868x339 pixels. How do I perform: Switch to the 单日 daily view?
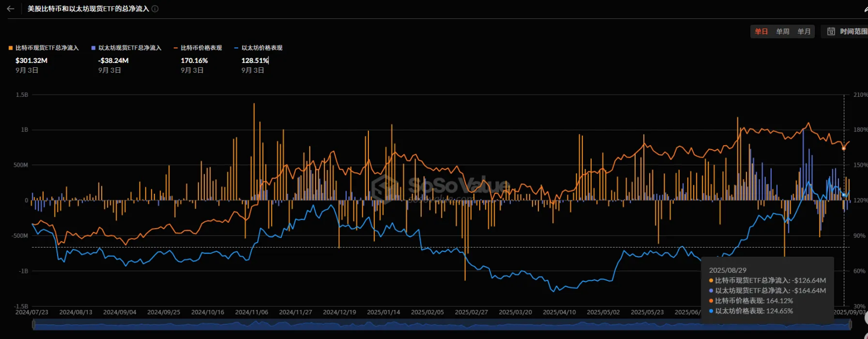[x=761, y=32]
